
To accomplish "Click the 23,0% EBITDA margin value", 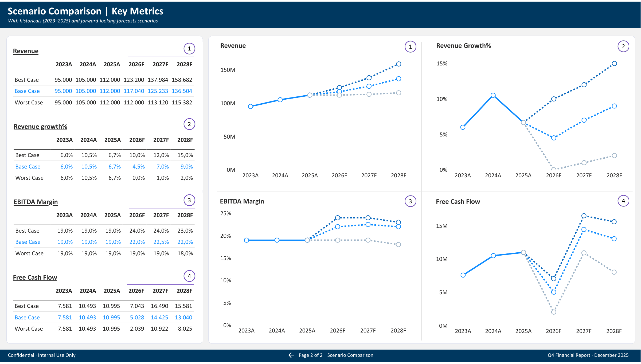I will 185,231.
